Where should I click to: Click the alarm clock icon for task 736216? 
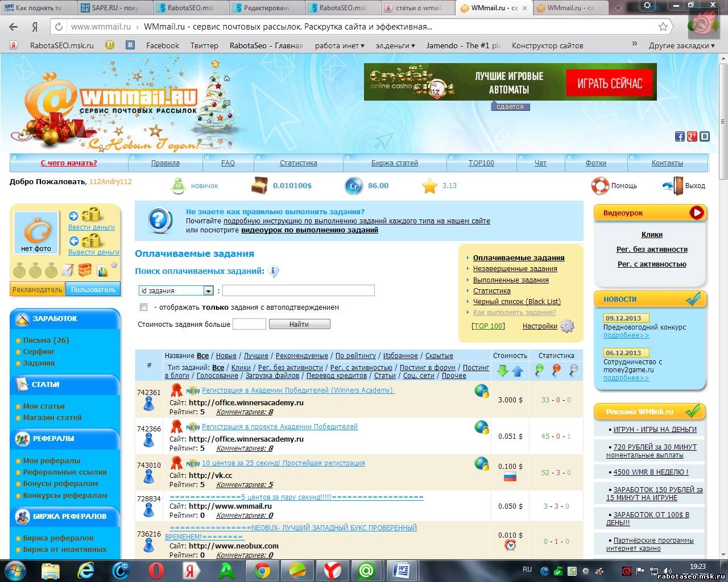(510, 545)
